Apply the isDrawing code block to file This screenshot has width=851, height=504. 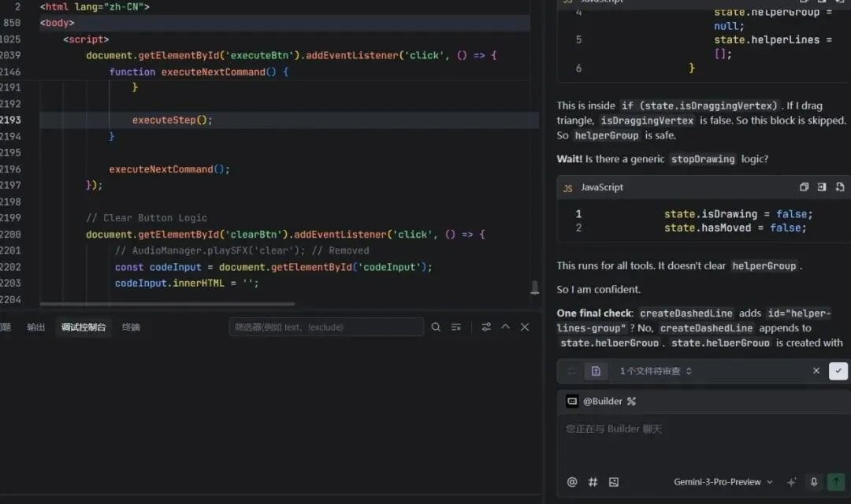[x=840, y=187]
